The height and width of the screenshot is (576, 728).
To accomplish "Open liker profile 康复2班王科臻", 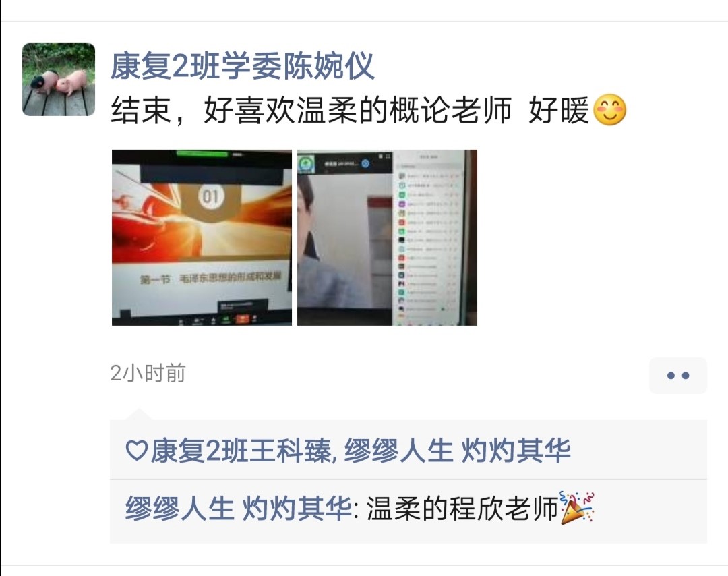I will pyautogui.click(x=241, y=451).
